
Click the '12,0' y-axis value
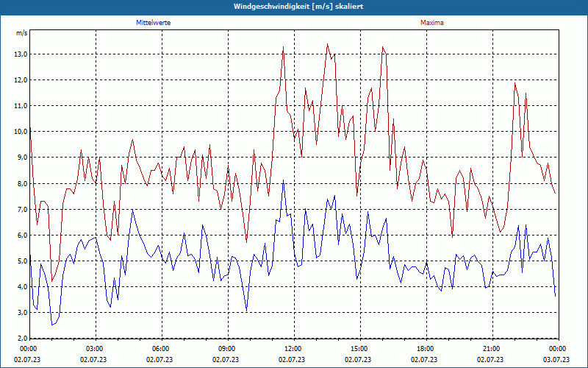pos(21,80)
